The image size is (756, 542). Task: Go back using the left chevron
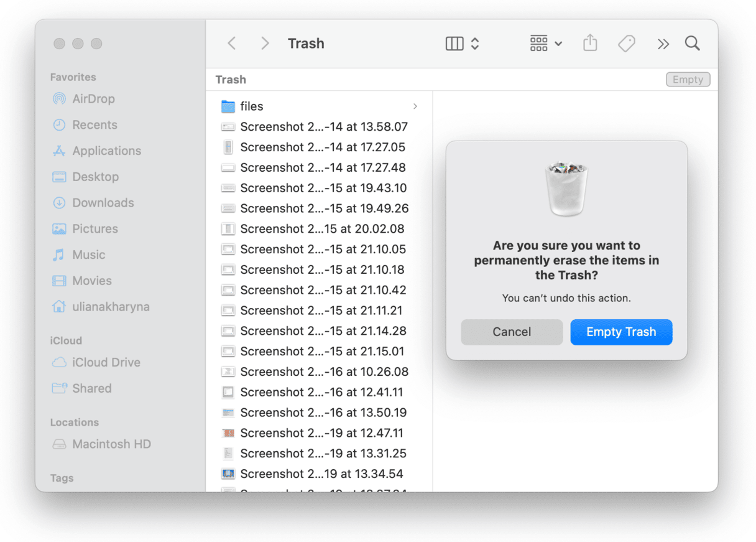pos(232,44)
